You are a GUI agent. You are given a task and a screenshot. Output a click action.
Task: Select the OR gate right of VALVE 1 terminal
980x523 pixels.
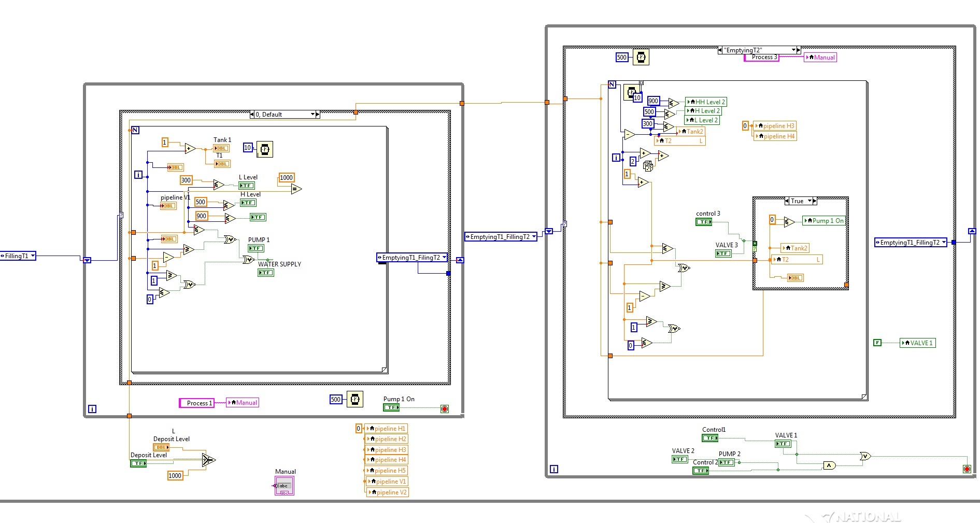coord(865,456)
